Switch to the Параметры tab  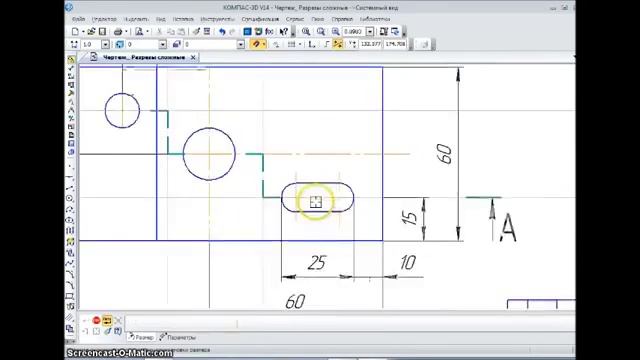click(178, 338)
